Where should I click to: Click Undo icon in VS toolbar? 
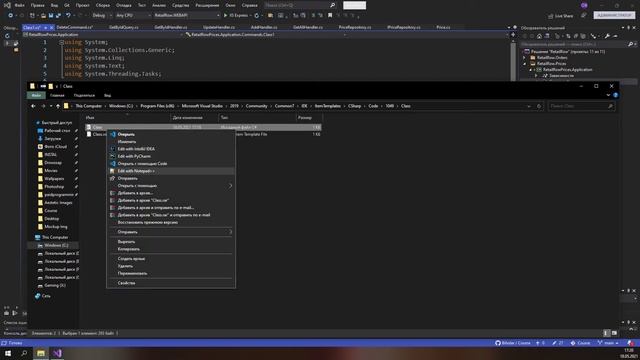[68, 16]
